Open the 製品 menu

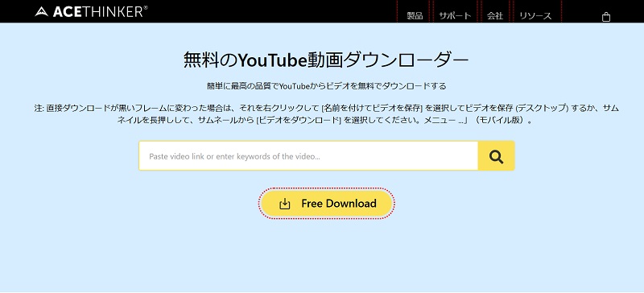[415, 16]
